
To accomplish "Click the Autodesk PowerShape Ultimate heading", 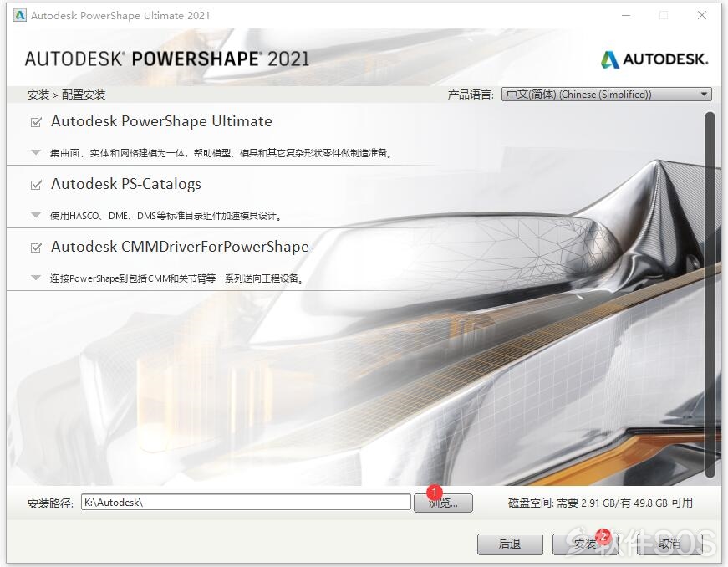I will pyautogui.click(x=161, y=121).
